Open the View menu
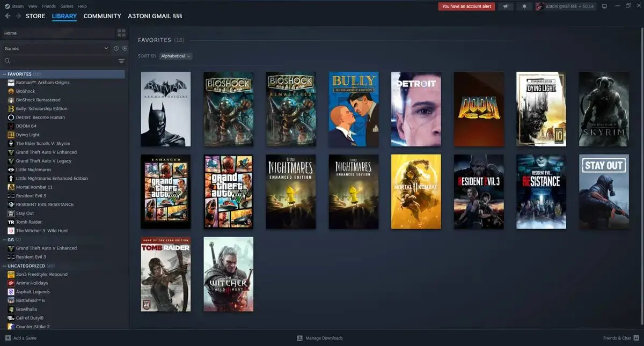Screen dimensions: 644x346 (33, 6)
